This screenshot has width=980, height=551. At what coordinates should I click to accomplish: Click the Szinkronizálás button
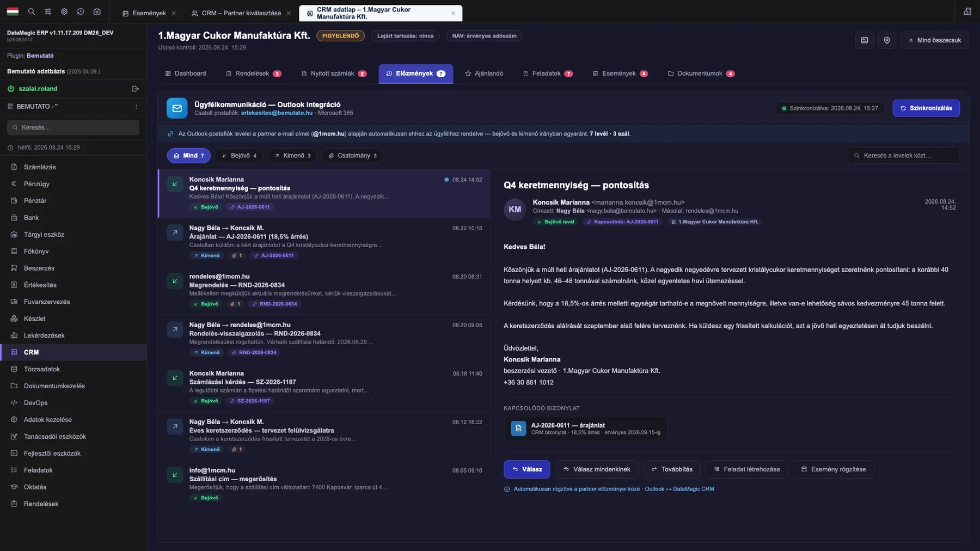click(926, 108)
